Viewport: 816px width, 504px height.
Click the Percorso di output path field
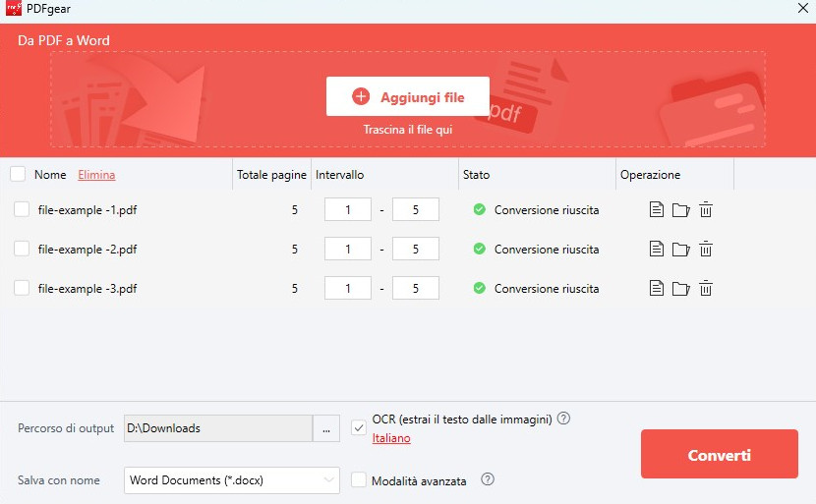tap(218, 428)
